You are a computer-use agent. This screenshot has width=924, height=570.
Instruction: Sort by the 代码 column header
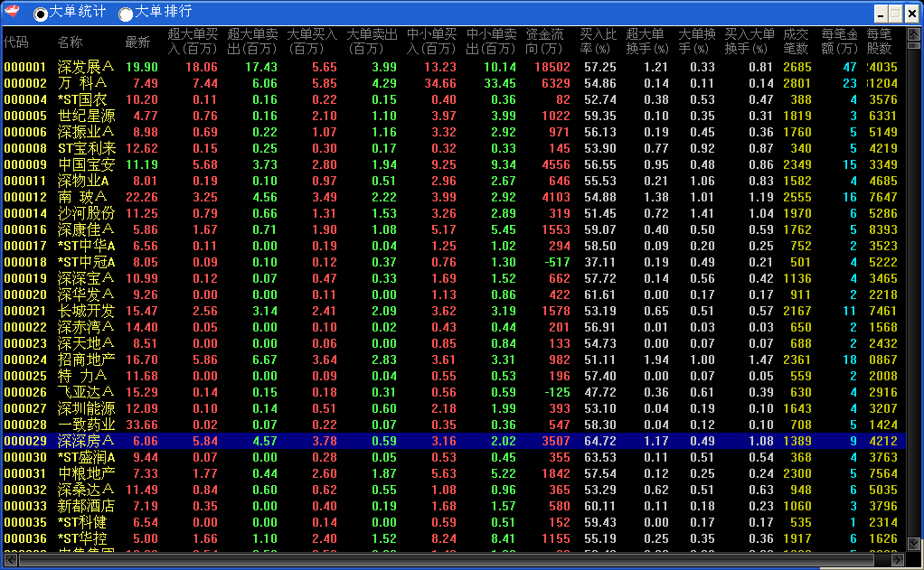click(x=16, y=42)
